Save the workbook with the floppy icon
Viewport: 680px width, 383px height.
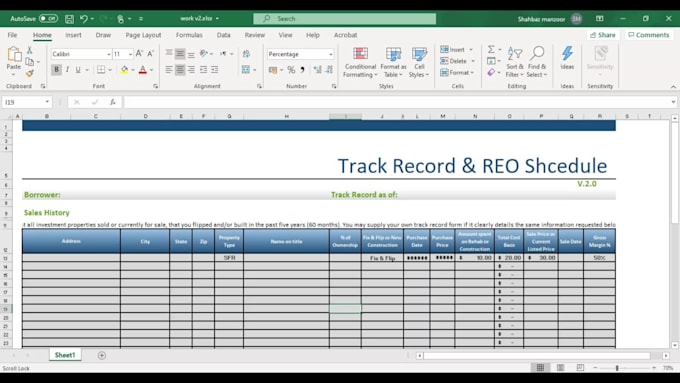click(69, 19)
